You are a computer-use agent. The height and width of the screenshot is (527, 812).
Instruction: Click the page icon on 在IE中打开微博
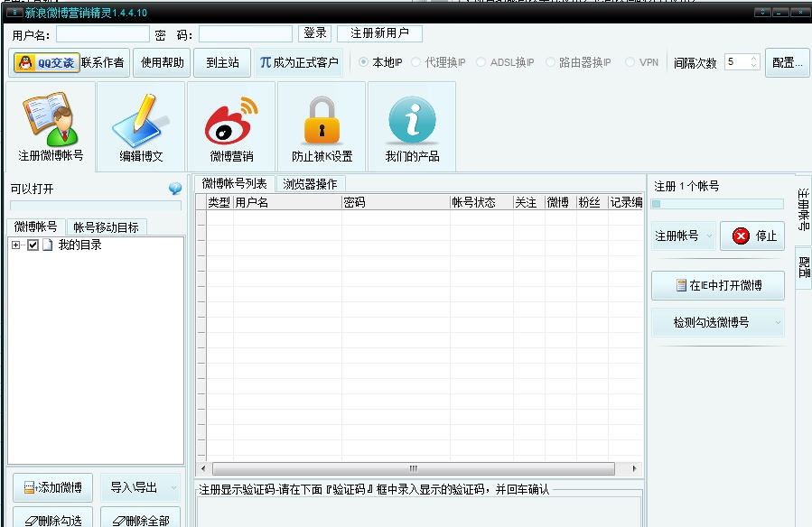[x=682, y=285]
